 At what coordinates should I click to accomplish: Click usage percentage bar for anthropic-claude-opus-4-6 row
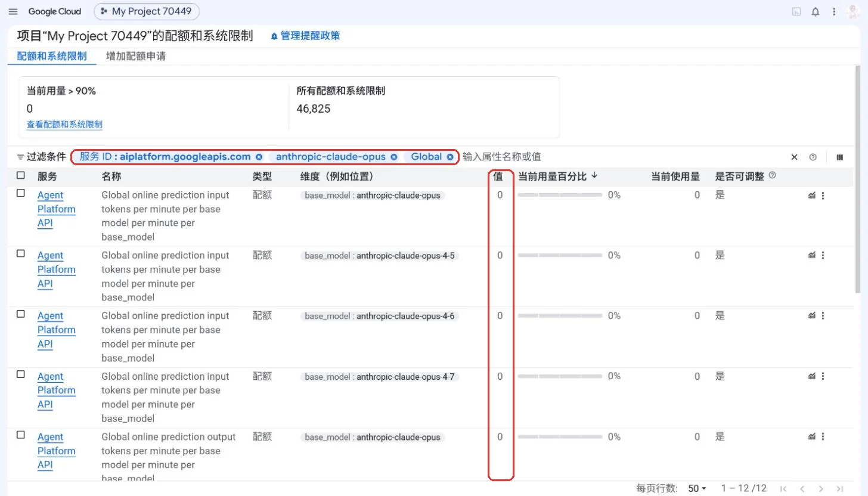pos(560,316)
